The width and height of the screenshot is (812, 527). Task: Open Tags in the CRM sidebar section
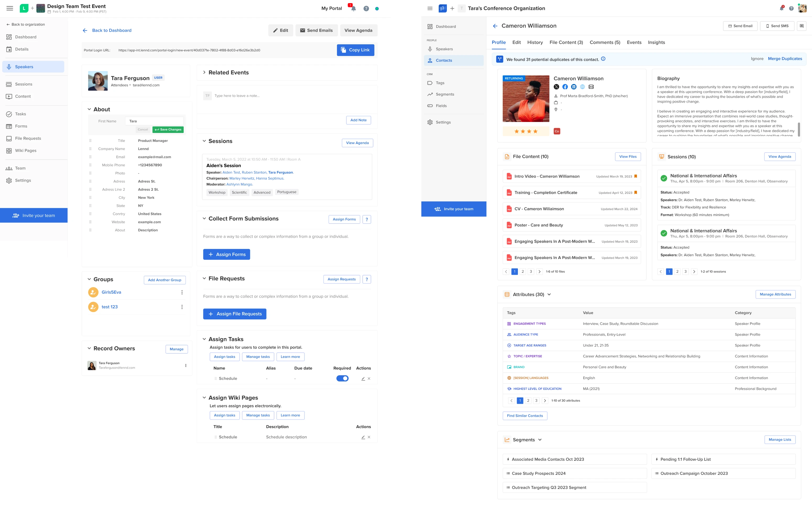point(440,82)
